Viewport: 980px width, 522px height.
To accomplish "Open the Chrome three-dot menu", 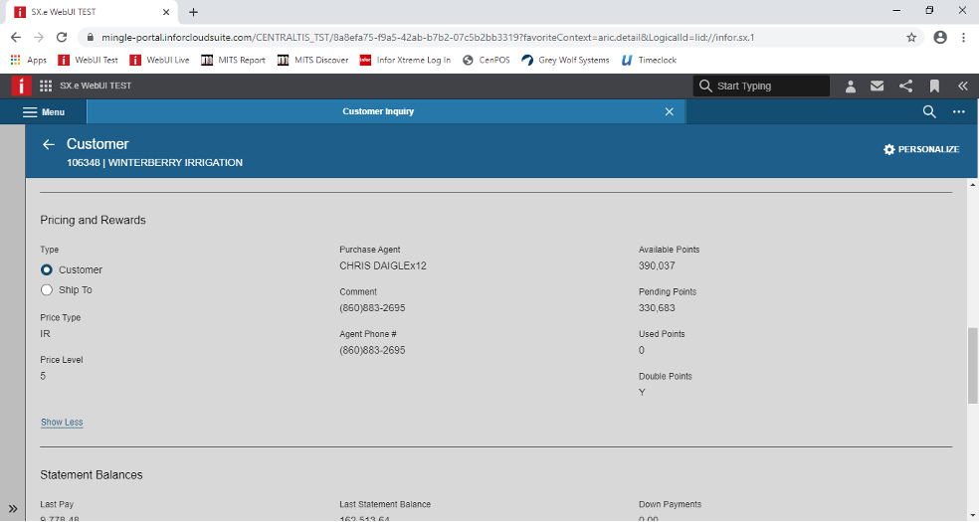I will pyautogui.click(x=963, y=38).
